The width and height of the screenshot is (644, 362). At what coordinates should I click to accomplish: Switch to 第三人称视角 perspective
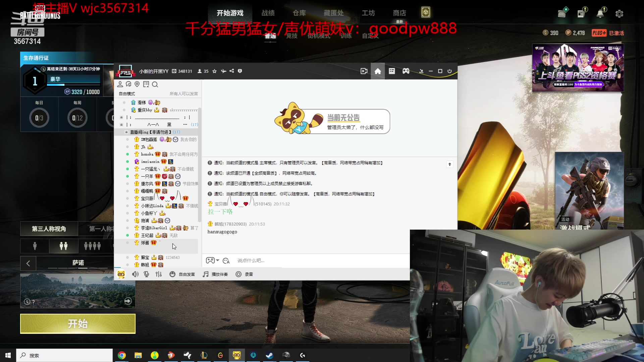49,229
